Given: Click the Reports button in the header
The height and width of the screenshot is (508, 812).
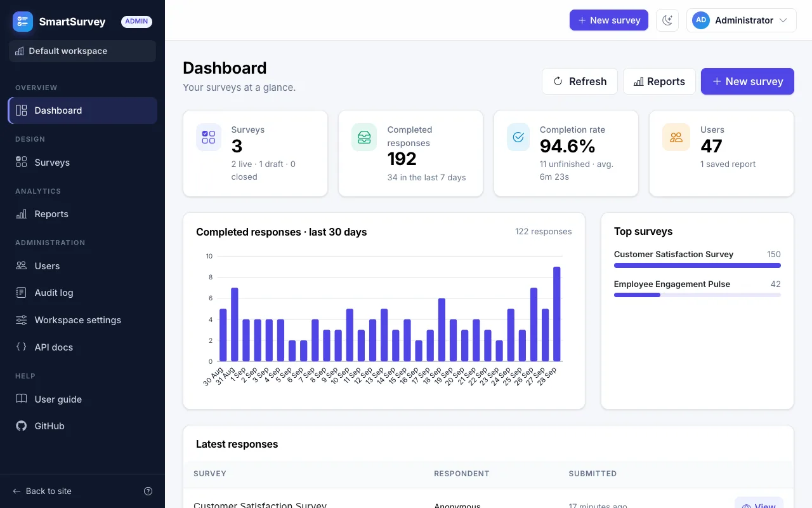Looking at the screenshot, I should pyautogui.click(x=659, y=81).
